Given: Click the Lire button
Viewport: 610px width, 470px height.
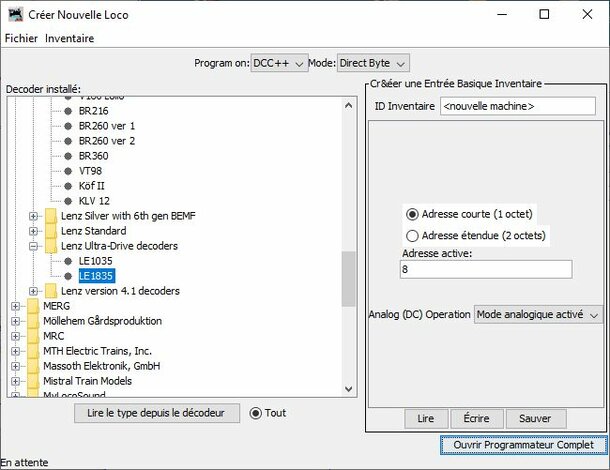Looking at the screenshot, I should [426, 419].
